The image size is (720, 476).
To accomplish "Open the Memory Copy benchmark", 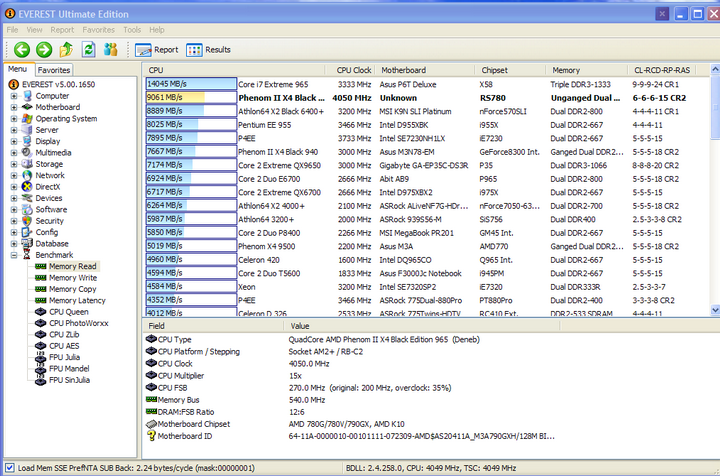I will pyautogui.click(x=73, y=289).
